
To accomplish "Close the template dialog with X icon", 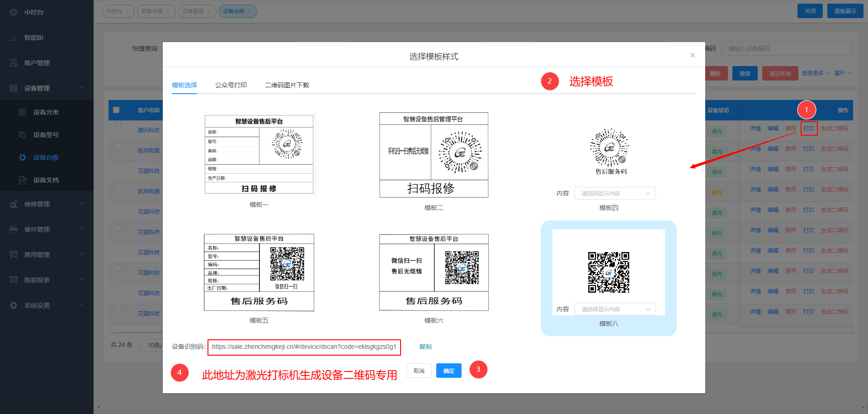I will pos(692,55).
